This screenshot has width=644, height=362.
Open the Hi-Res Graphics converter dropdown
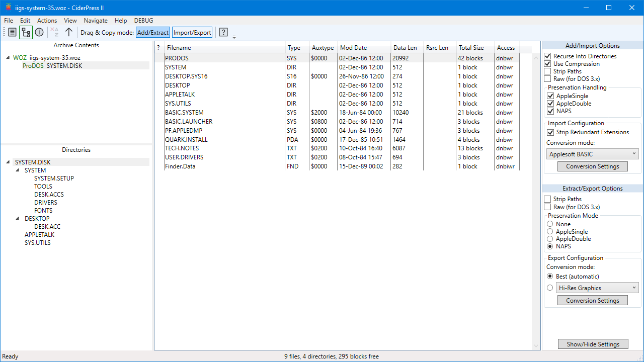coord(597,288)
